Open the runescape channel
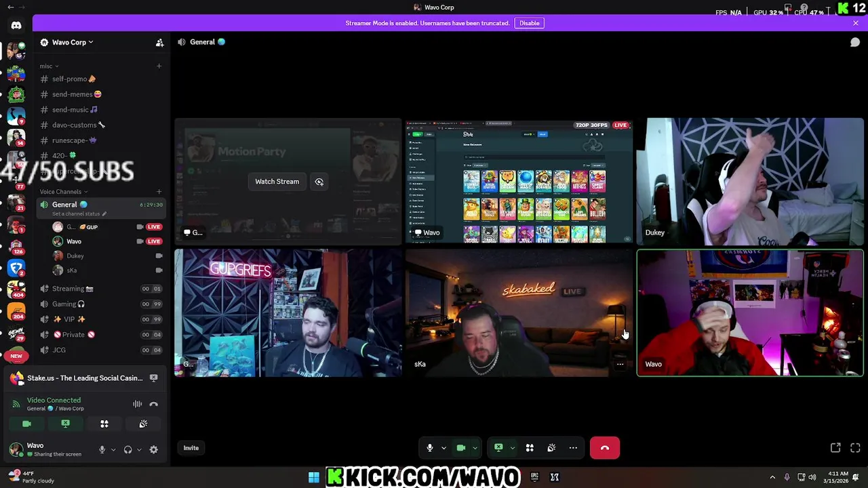 tap(100, 140)
